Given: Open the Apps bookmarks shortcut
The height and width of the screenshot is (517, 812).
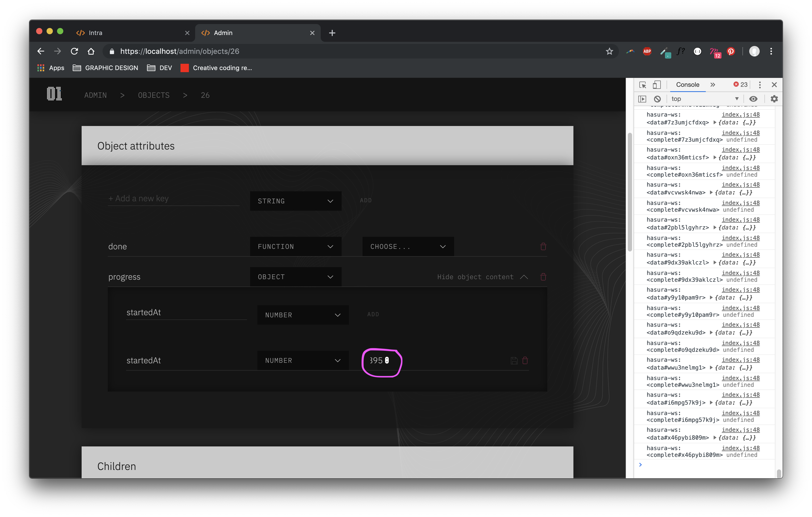Looking at the screenshot, I should point(50,68).
